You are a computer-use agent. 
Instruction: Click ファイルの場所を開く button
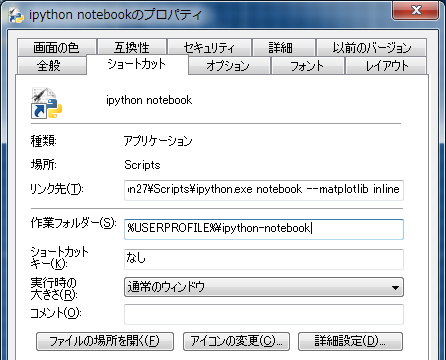coord(105,341)
